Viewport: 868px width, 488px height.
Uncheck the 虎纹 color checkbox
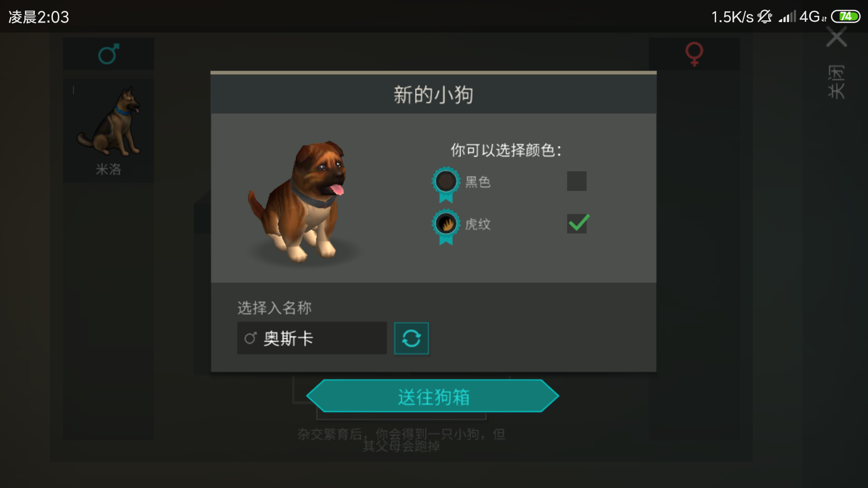coord(578,223)
